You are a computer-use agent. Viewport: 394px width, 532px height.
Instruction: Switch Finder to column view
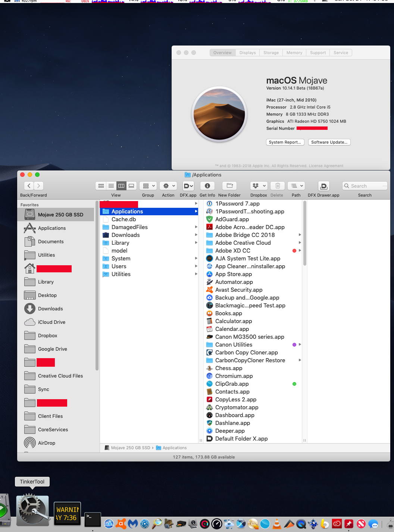point(121,186)
